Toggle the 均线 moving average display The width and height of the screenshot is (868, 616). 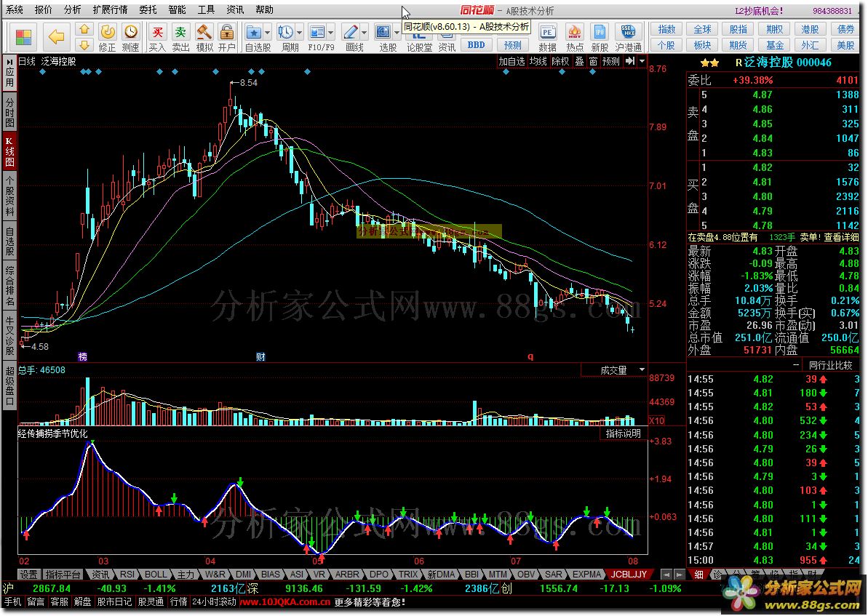[538, 61]
